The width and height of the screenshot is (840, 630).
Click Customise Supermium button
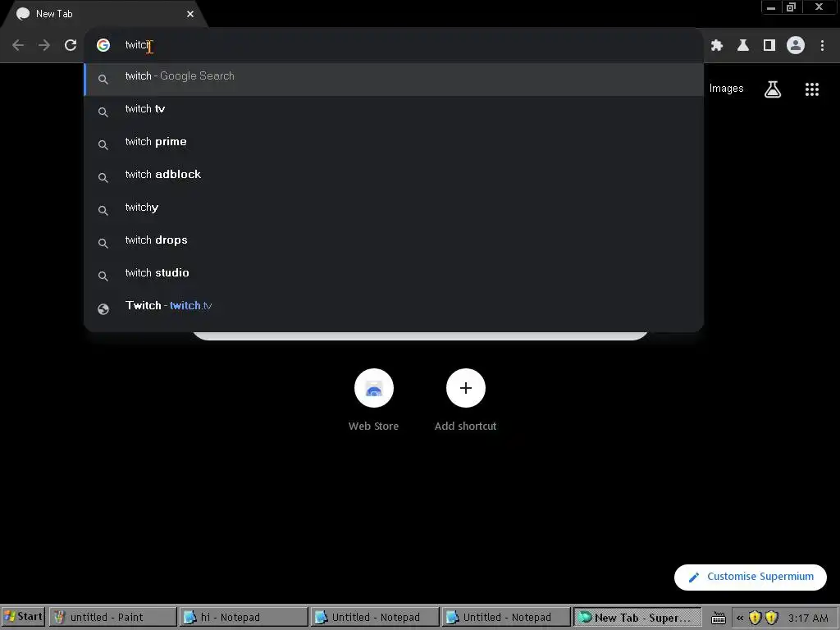click(x=750, y=577)
